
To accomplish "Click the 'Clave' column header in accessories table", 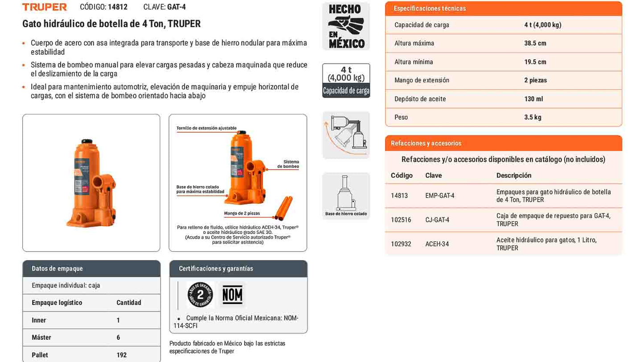I will pos(434,175).
